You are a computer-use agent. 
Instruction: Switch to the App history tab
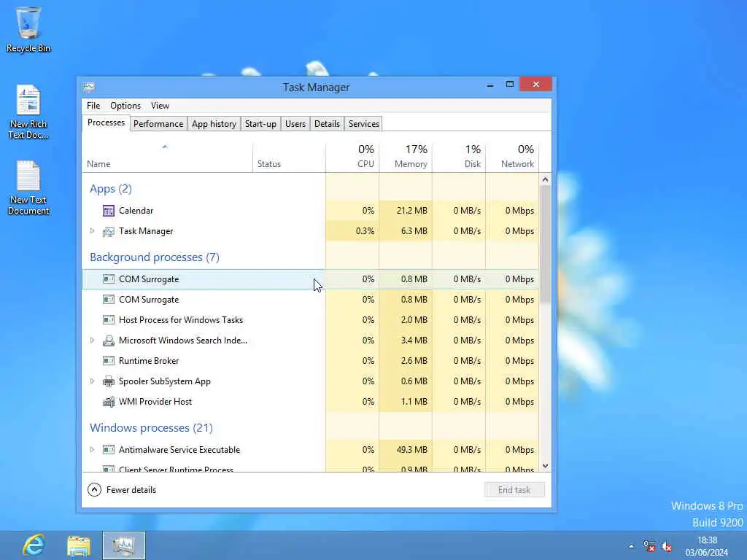pyautogui.click(x=214, y=124)
